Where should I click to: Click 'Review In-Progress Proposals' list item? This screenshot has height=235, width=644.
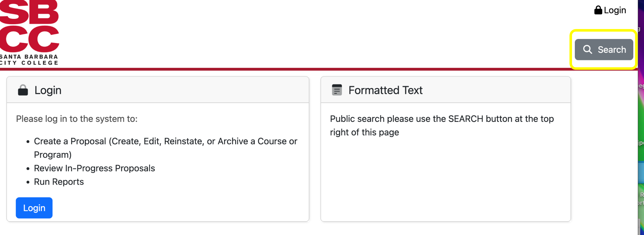tap(94, 168)
